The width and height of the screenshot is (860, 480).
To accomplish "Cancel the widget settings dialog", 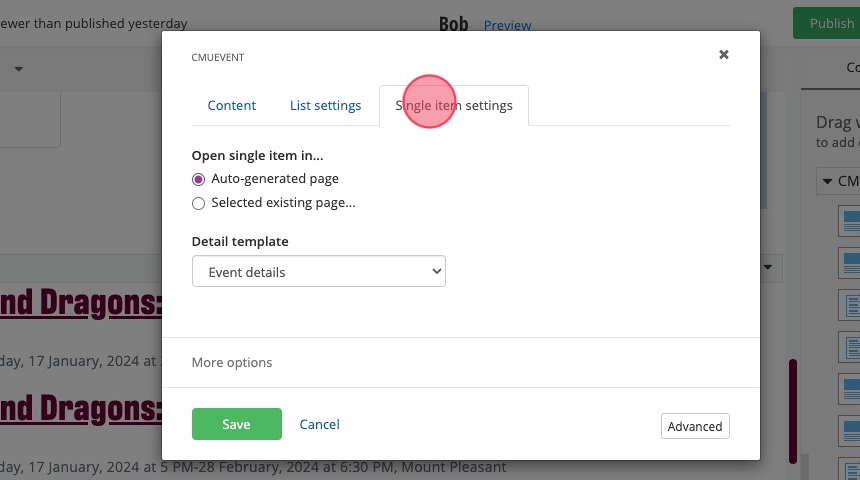I will 319,424.
